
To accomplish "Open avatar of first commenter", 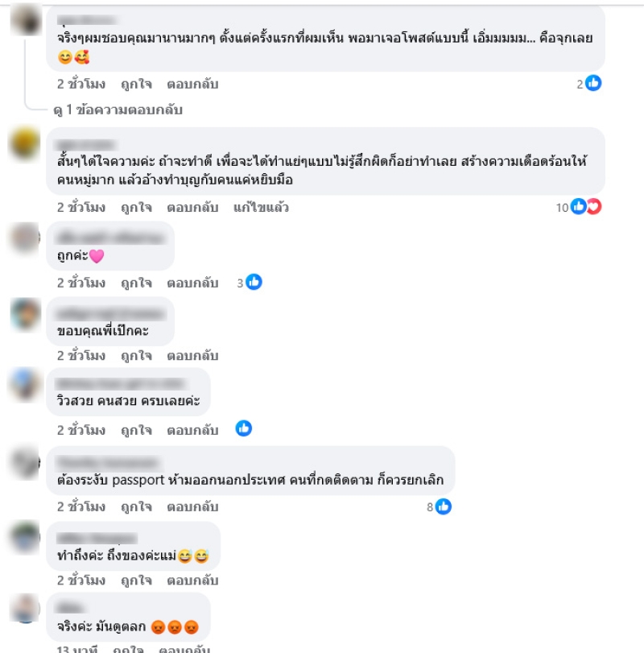I will 26,20.
